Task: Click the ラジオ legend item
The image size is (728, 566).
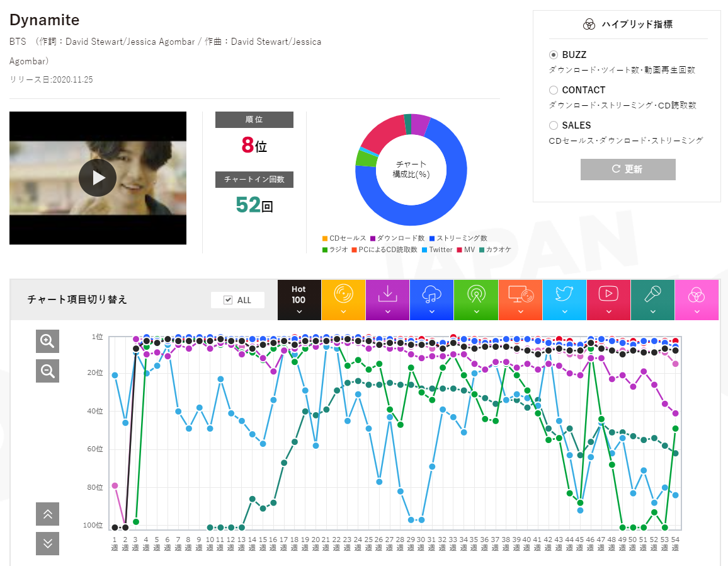Action: (335, 250)
